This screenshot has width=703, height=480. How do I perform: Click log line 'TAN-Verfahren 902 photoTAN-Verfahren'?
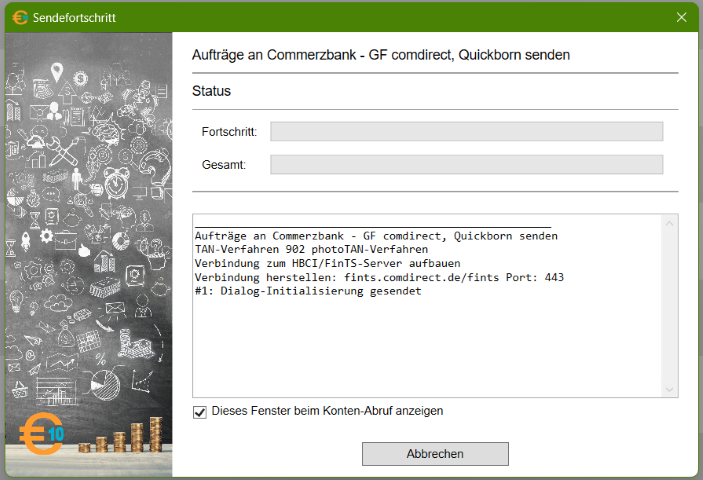311,249
